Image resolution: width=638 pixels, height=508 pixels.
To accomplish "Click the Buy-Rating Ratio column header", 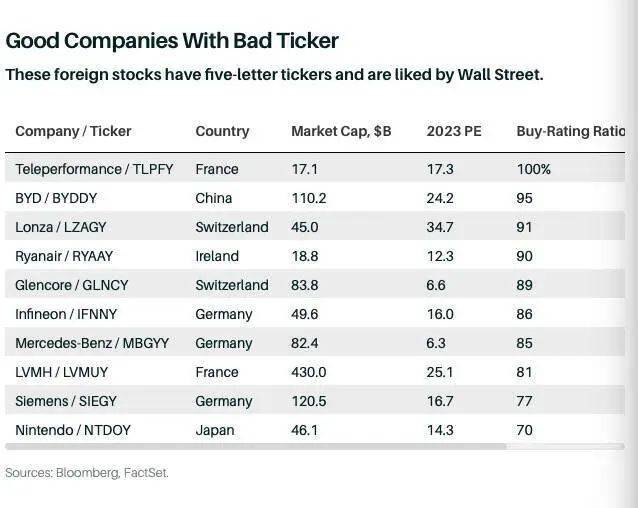I will click(x=570, y=131).
